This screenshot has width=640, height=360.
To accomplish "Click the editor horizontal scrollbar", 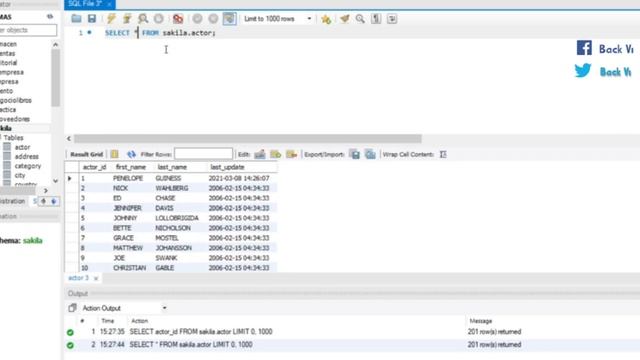I will [x=247, y=139].
